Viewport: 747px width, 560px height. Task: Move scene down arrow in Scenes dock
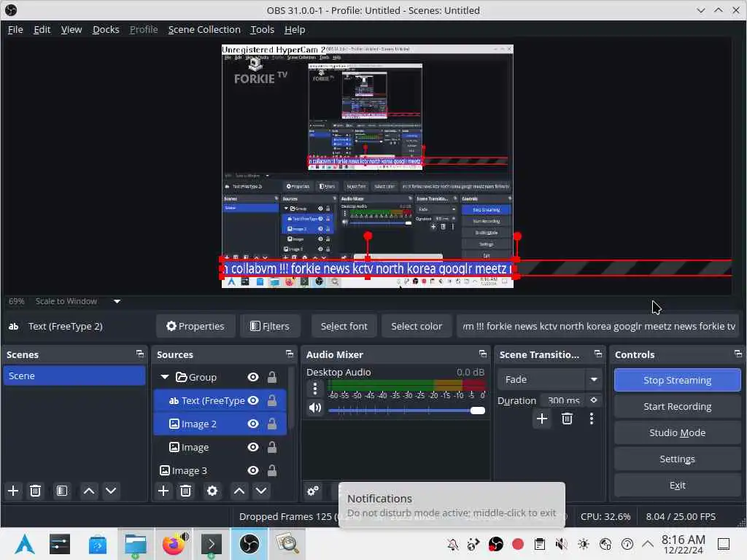[111, 491]
